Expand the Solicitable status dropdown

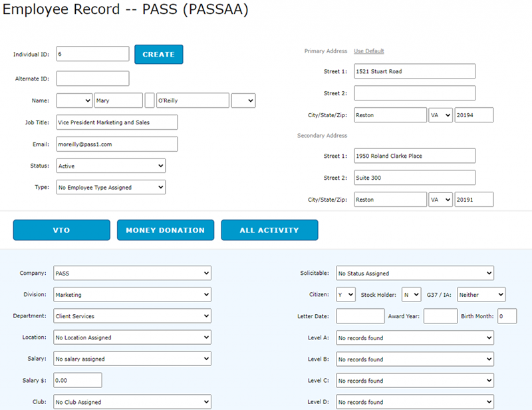415,273
